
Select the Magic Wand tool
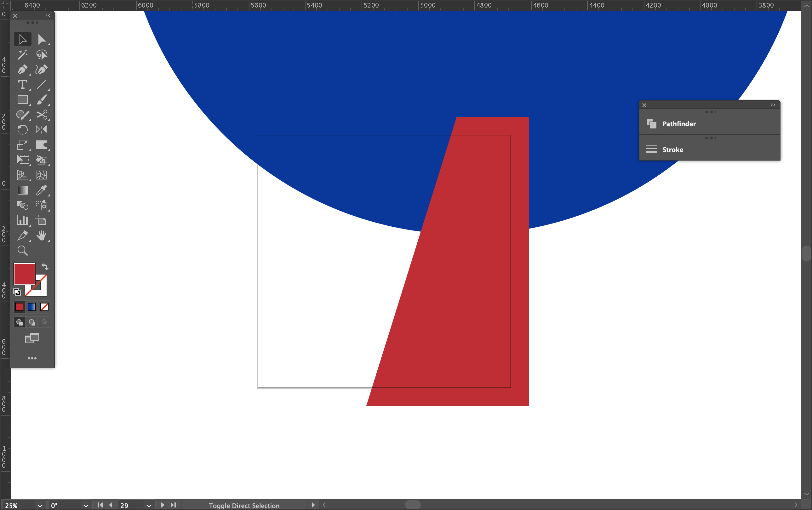[x=23, y=54]
